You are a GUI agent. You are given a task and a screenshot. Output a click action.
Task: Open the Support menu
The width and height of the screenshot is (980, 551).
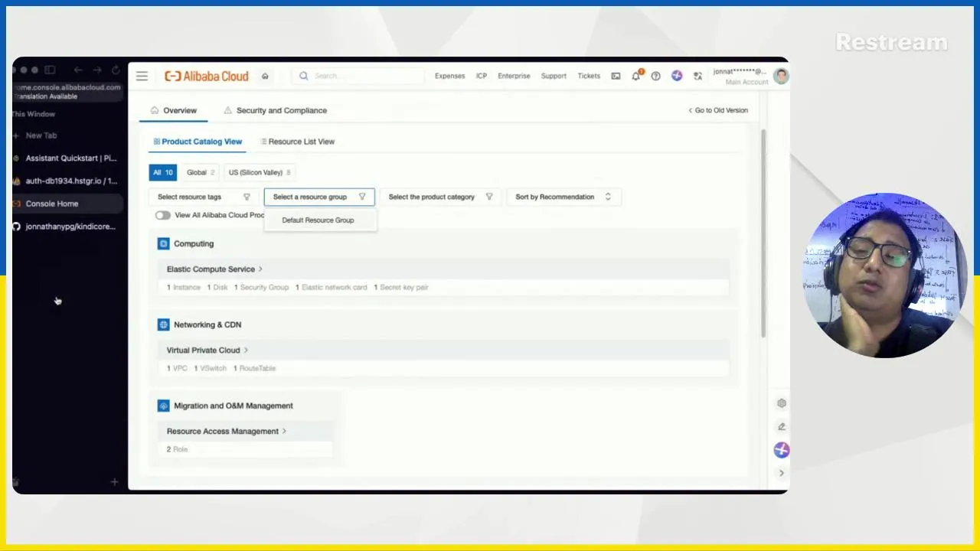(x=554, y=76)
